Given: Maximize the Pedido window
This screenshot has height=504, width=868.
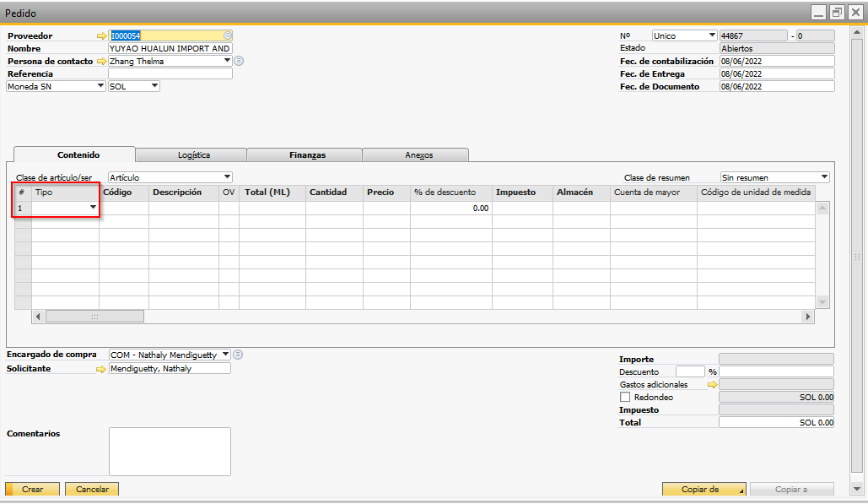Looking at the screenshot, I should tap(837, 13).
